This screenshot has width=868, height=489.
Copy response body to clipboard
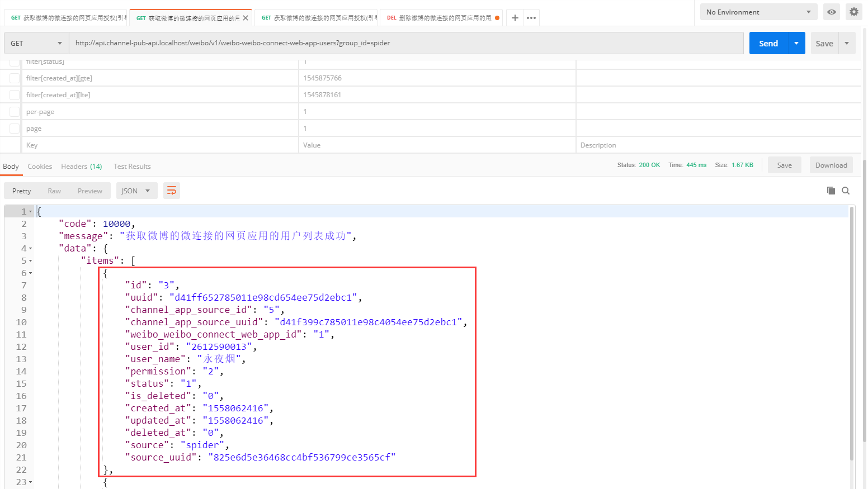click(831, 191)
